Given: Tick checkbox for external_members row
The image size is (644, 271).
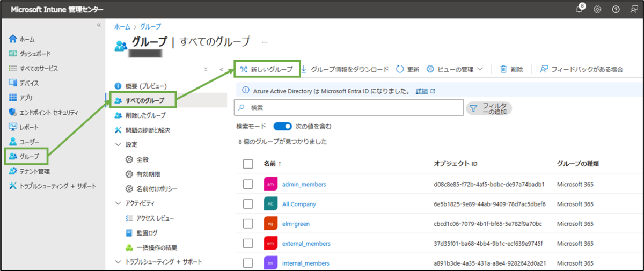Looking at the screenshot, I should point(248,243).
